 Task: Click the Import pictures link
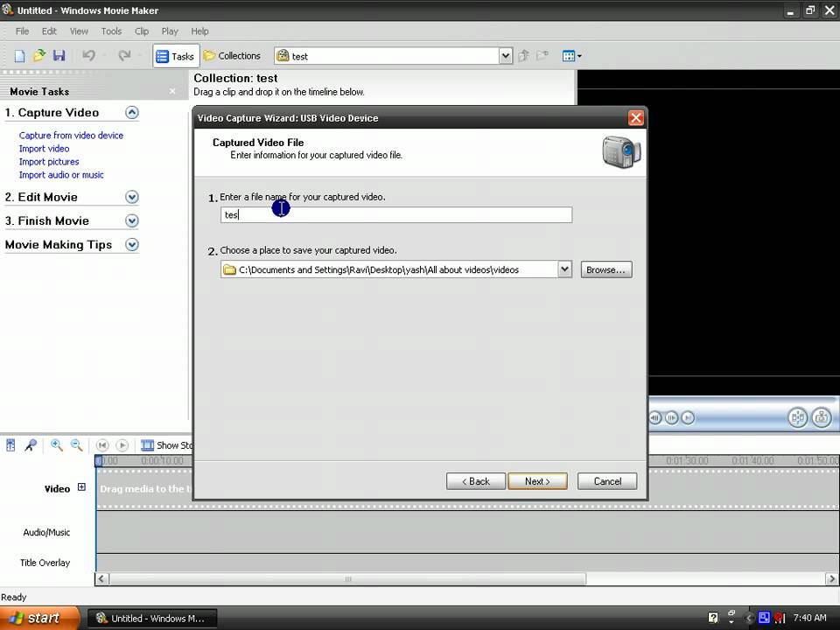tap(49, 162)
